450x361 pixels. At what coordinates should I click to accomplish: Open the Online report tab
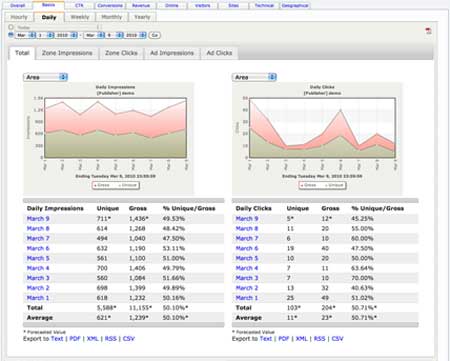click(172, 6)
